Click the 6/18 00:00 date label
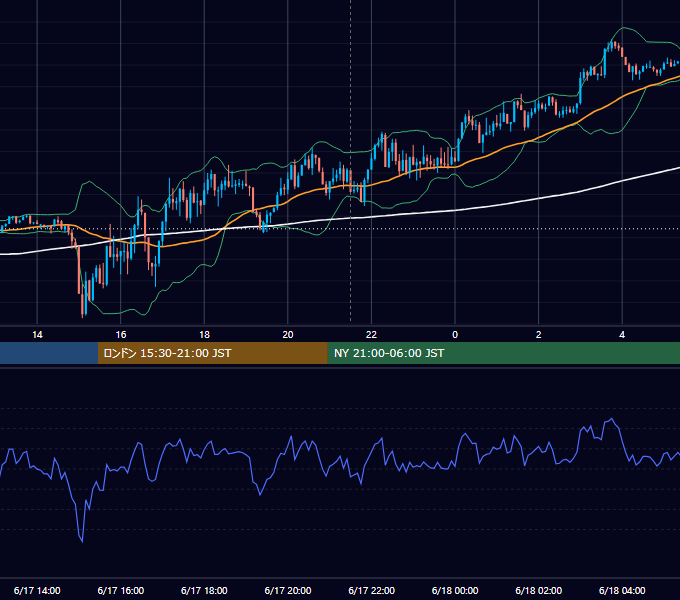The image size is (680, 600). click(x=455, y=590)
